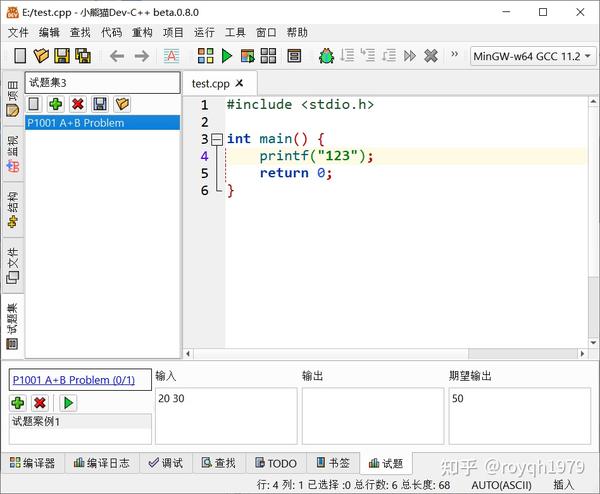Select 试题案例1 test case
Image resolution: width=600 pixels, height=494 pixels.
point(80,421)
